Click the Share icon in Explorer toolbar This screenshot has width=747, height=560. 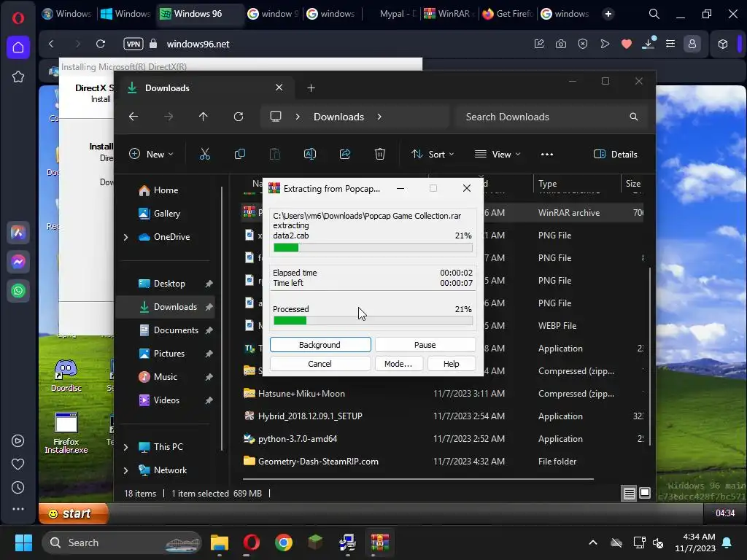coord(345,154)
